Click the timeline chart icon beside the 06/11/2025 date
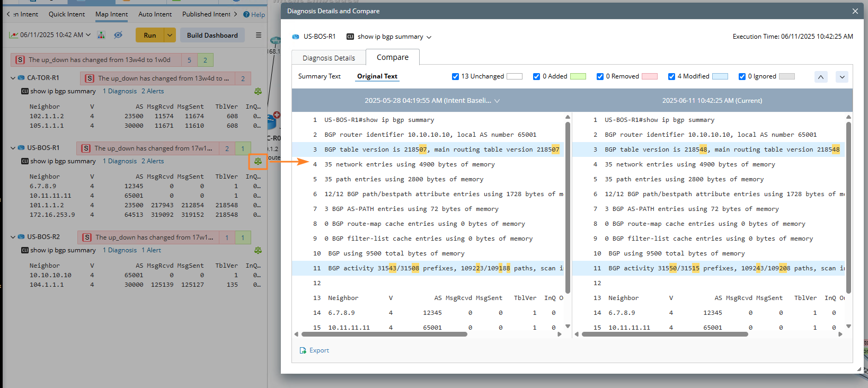Image resolution: width=868 pixels, height=388 pixels. pos(14,35)
